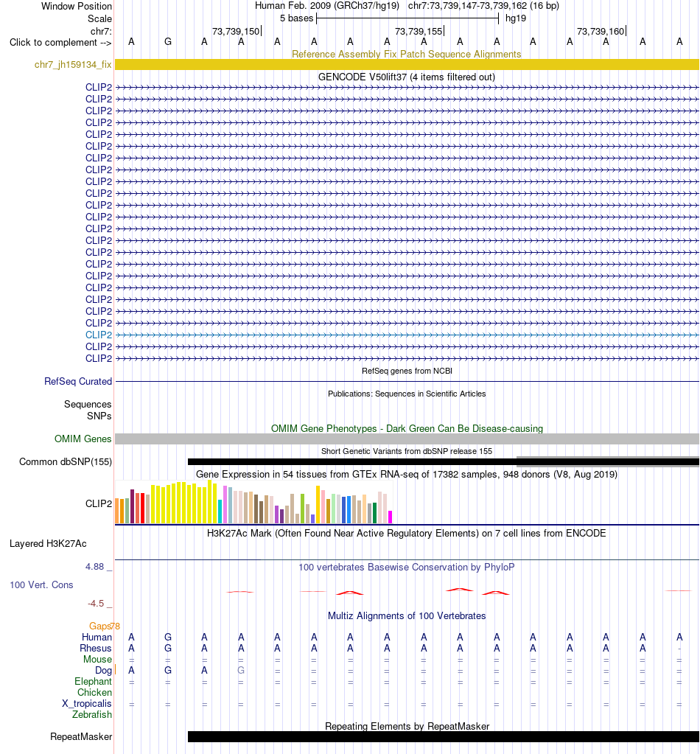The image size is (700, 754).
Task: Open '100 vertebrates Basewise Conservation by PhyloP' title
Action: coord(407,567)
